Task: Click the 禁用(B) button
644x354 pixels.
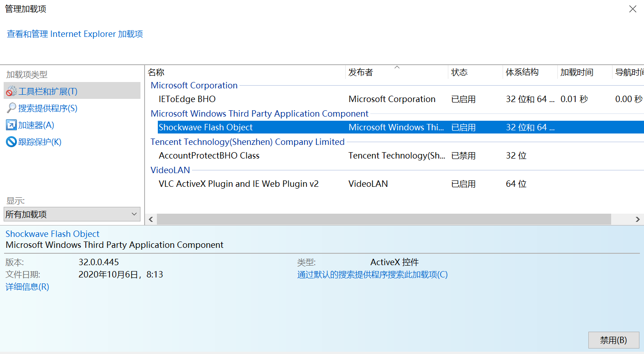Action: (x=613, y=340)
